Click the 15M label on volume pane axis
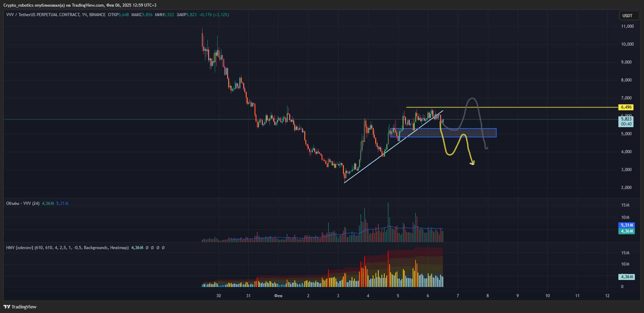Viewport: 644px width, 313px height. pos(625,205)
